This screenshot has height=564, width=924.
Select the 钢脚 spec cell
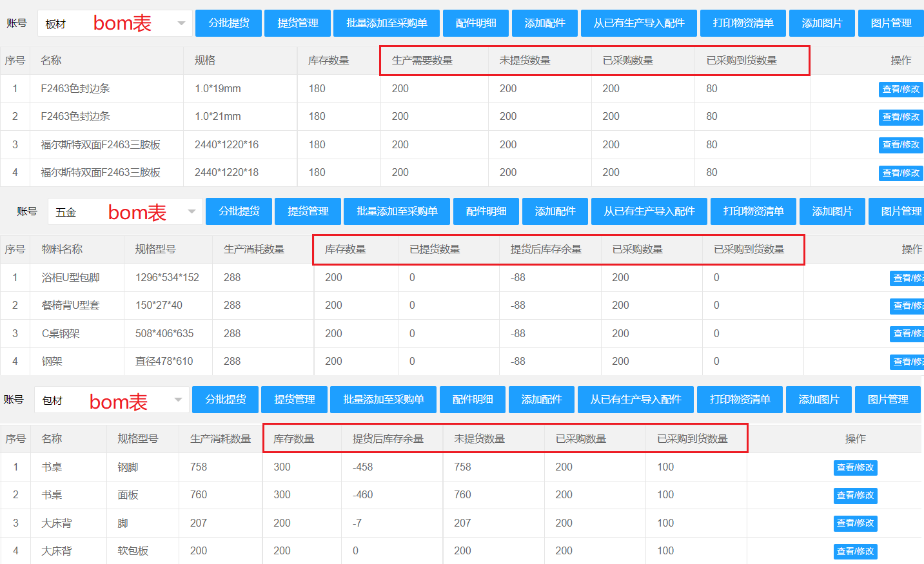143,467
